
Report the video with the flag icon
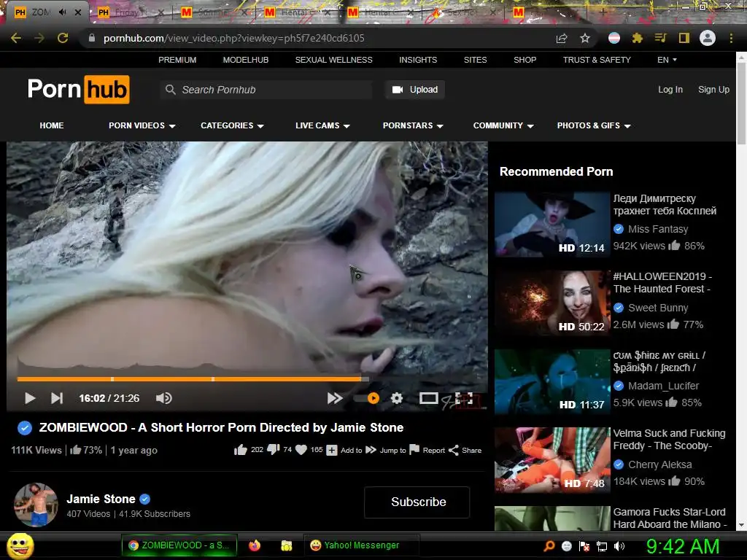414,449
